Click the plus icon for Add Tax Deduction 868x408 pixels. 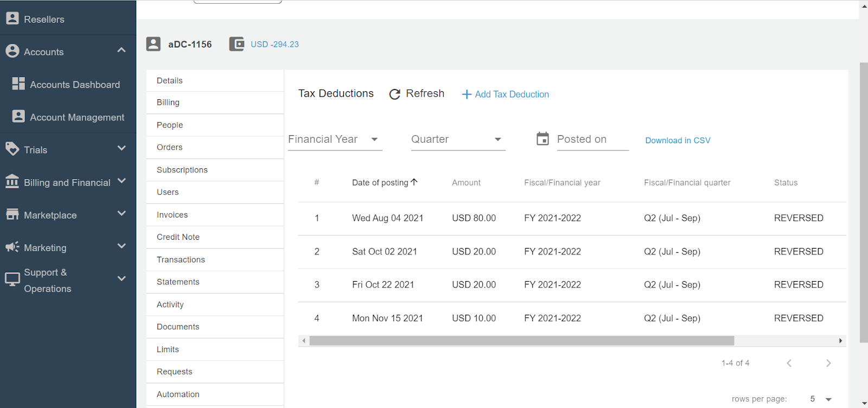click(467, 94)
